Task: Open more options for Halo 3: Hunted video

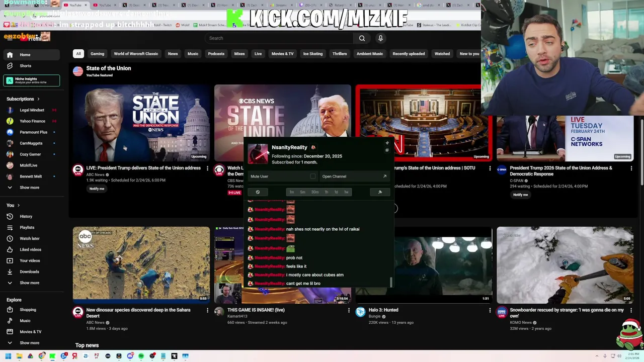Action: pyautogui.click(x=490, y=310)
